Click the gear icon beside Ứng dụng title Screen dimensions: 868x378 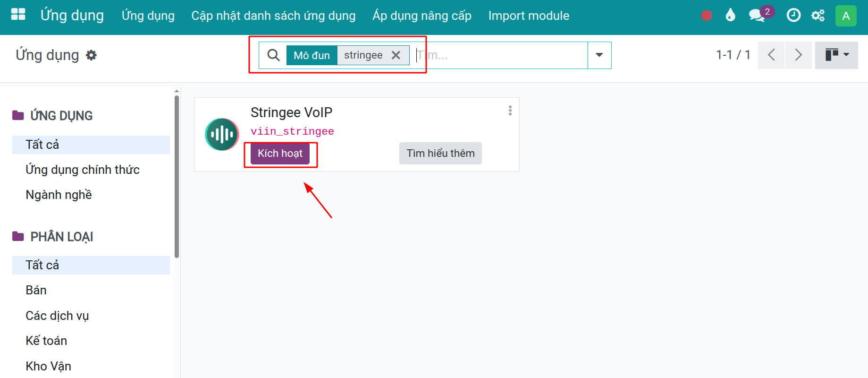tap(91, 55)
